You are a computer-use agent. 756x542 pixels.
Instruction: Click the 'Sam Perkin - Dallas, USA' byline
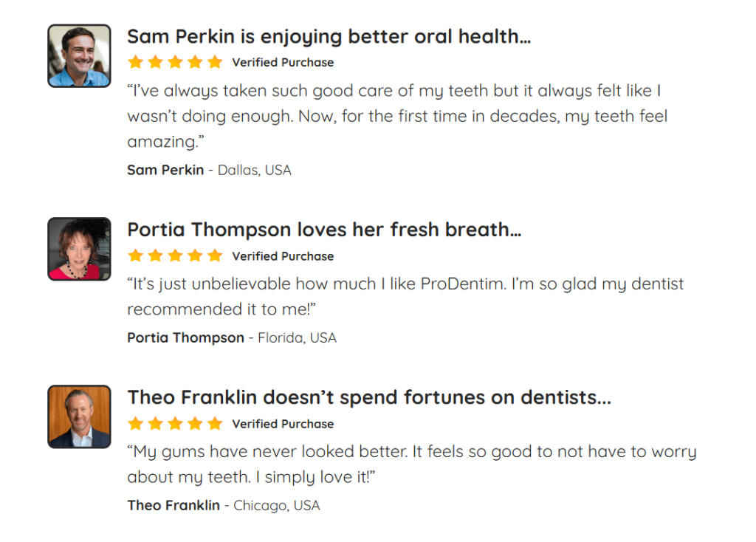click(x=209, y=170)
